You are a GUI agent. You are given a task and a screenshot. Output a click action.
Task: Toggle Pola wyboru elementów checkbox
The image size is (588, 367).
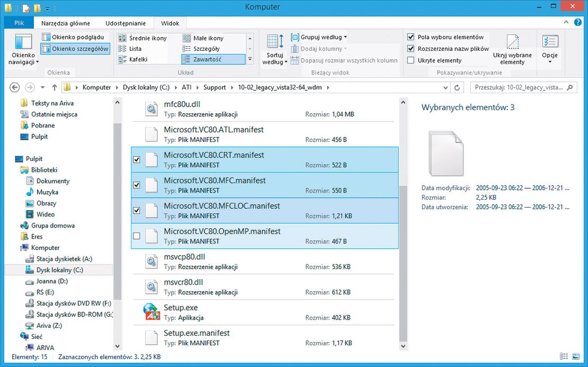pyautogui.click(x=411, y=37)
